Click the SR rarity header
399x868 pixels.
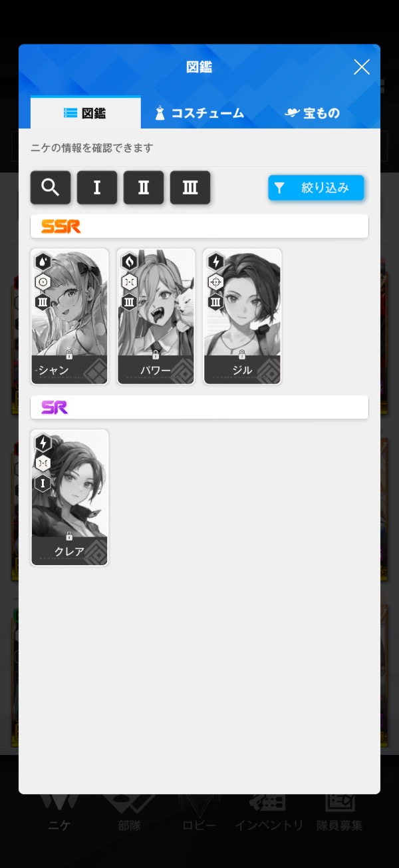[x=199, y=407]
